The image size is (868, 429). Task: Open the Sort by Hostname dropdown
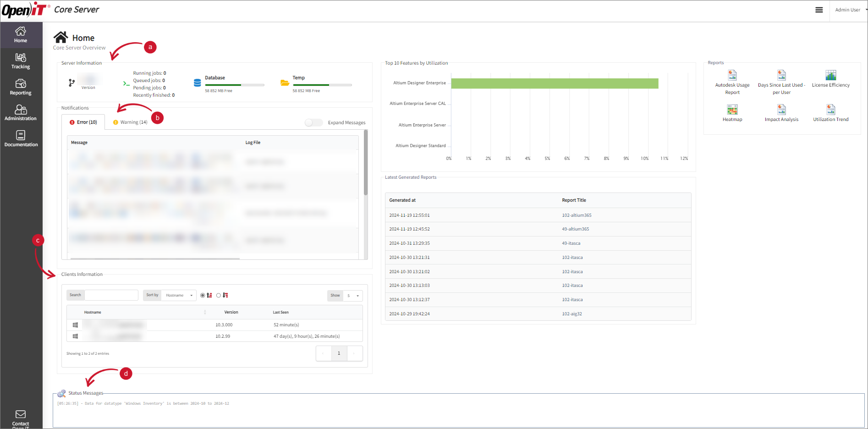tap(178, 295)
